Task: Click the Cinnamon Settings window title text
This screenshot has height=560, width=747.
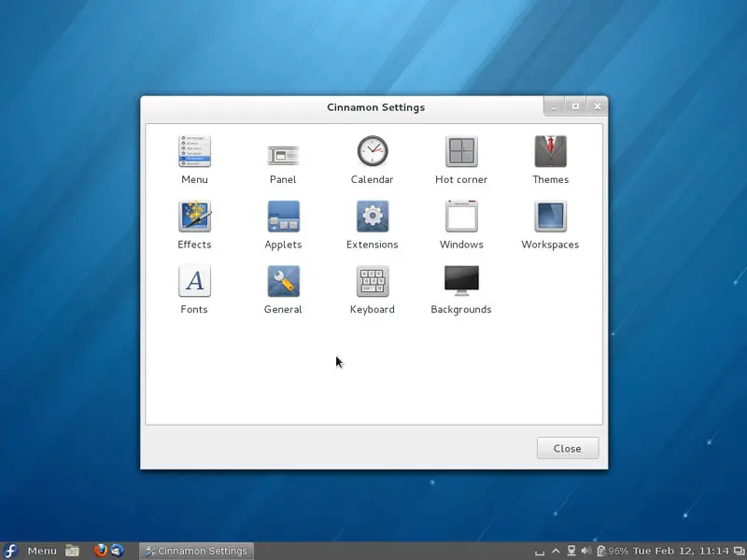Action: pyautogui.click(x=376, y=107)
